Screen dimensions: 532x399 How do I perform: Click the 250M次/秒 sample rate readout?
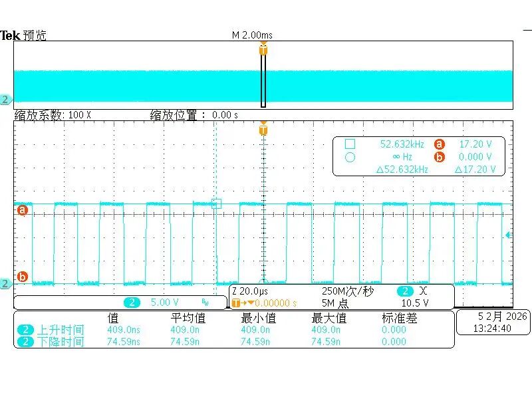pyautogui.click(x=347, y=291)
